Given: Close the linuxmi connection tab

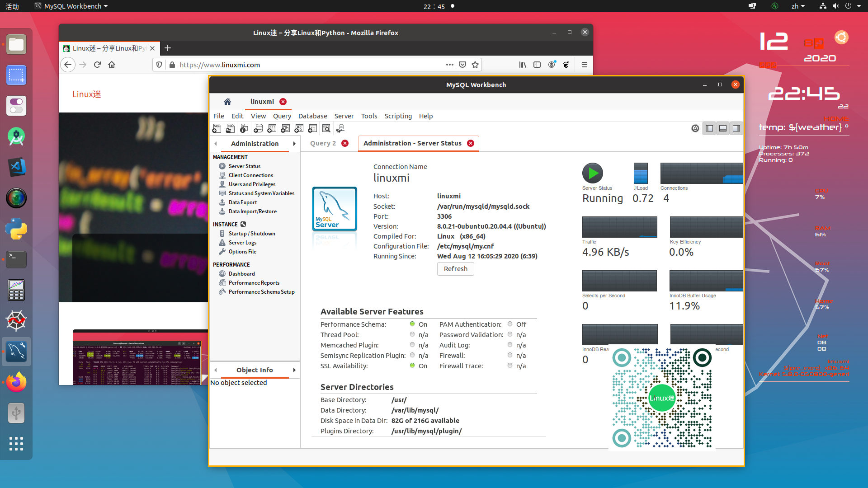Looking at the screenshot, I should [x=283, y=102].
